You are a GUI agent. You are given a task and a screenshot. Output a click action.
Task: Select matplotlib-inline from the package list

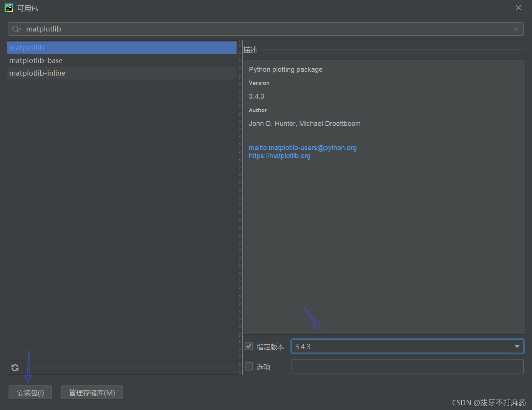37,73
